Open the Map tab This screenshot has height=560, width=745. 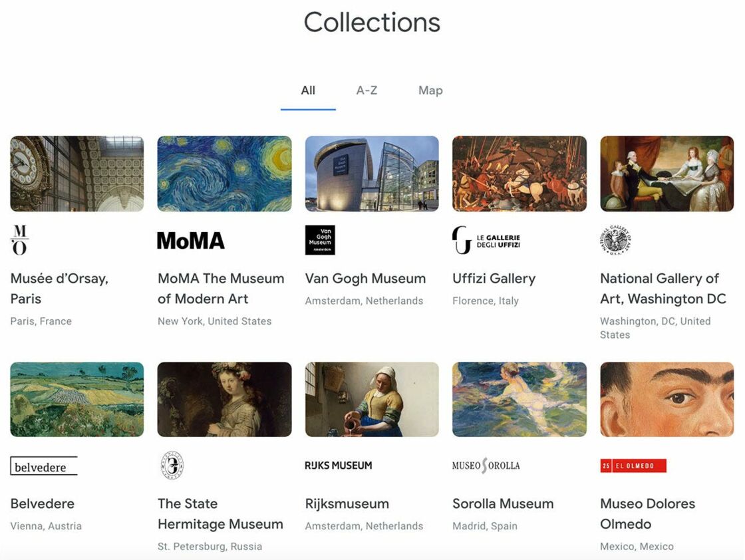coord(430,90)
